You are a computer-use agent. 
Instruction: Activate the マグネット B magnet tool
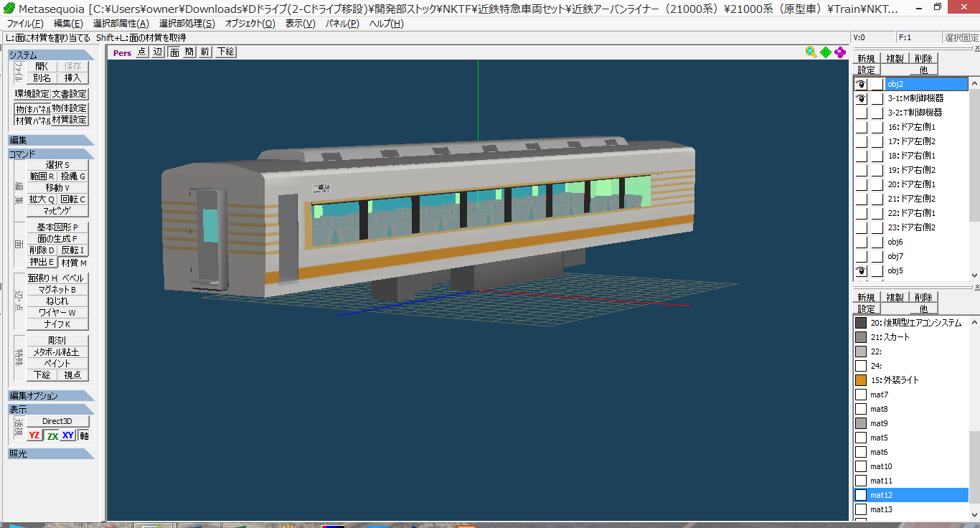(57, 290)
